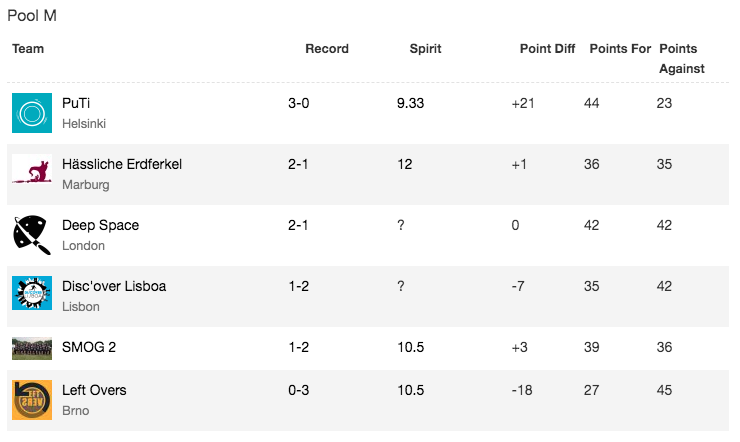This screenshot has width=740, height=442.
Task: Open the PuTi teal circle logo
Action: [x=32, y=113]
